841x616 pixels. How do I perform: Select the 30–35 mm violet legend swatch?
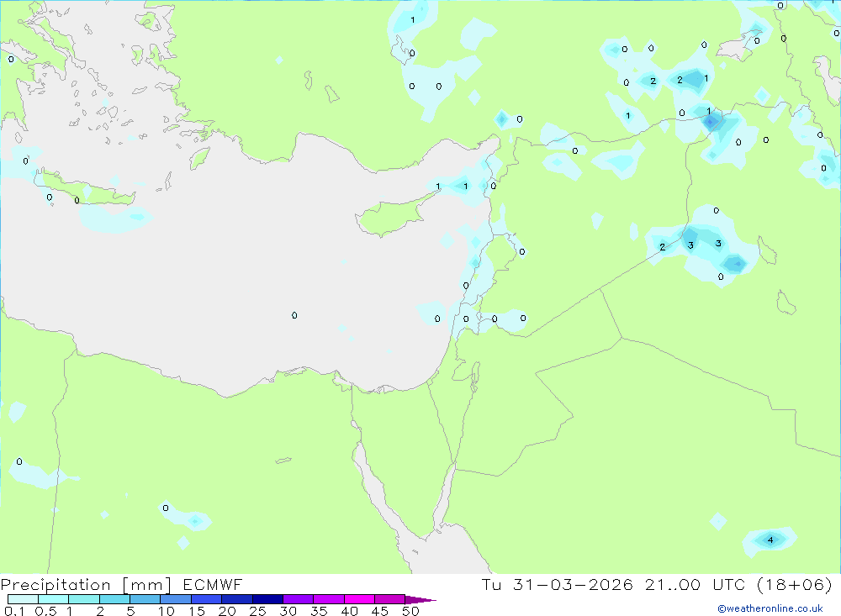tap(298, 599)
